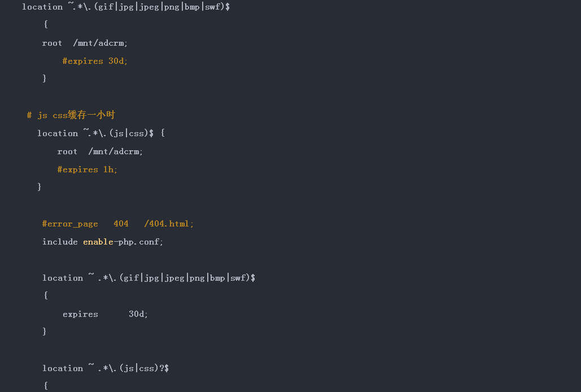Click the '# js css缓存一小时' comment
The height and width of the screenshot is (392, 581).
click(71, 115)
